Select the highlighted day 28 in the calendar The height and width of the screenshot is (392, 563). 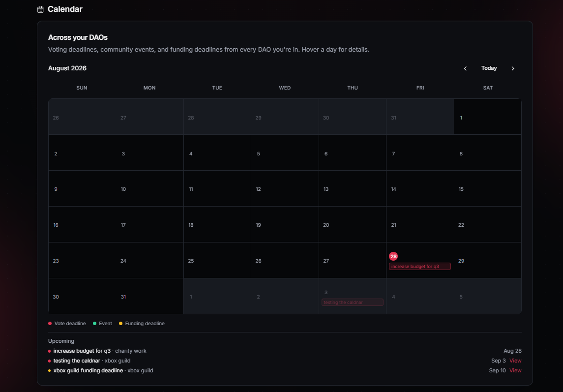[x=393, y=256]
